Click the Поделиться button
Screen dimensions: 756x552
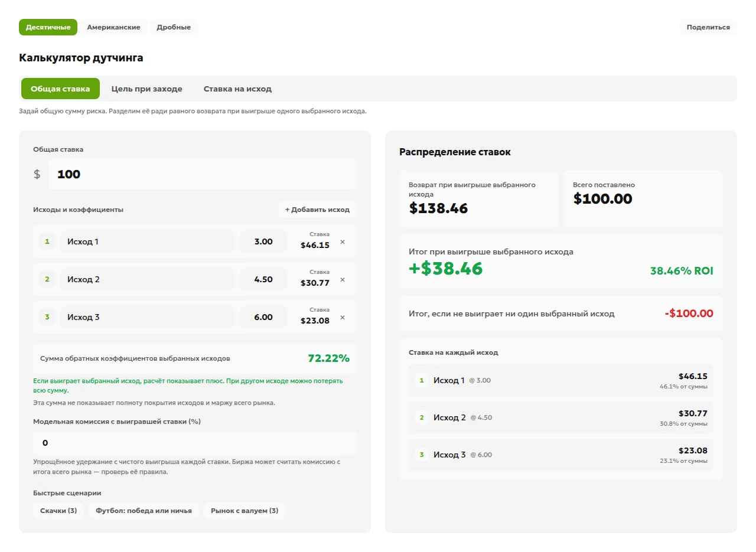[708, 27]
